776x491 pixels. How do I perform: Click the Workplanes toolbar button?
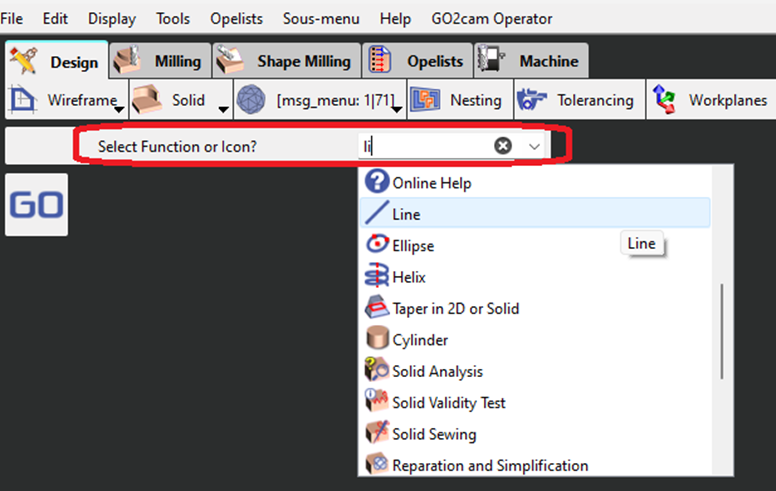[711, 100]
